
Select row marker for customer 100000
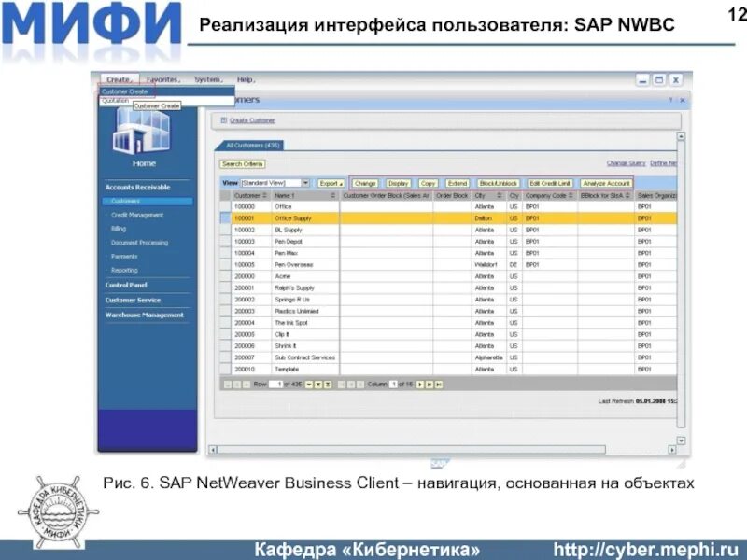pos(225,206)
